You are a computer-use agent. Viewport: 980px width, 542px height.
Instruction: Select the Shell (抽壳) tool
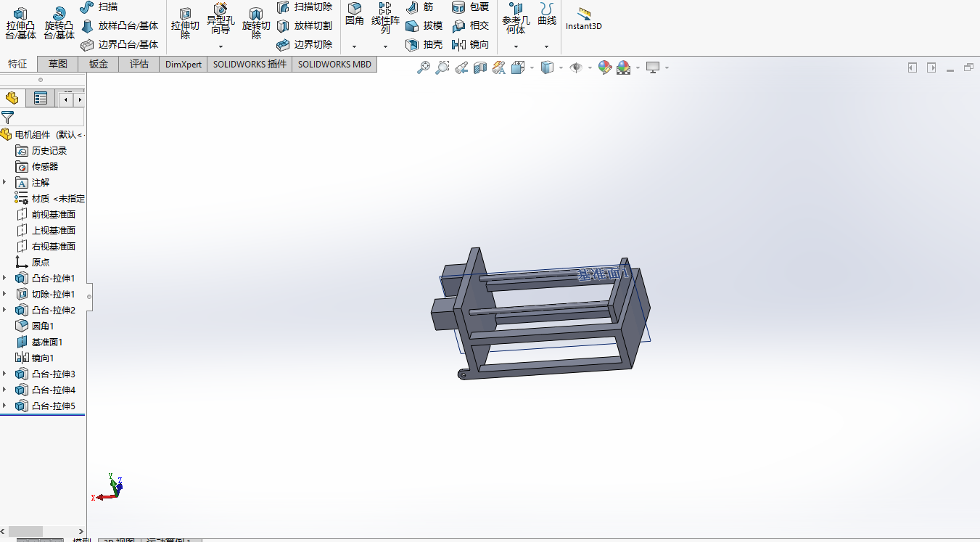click(424, 44)
